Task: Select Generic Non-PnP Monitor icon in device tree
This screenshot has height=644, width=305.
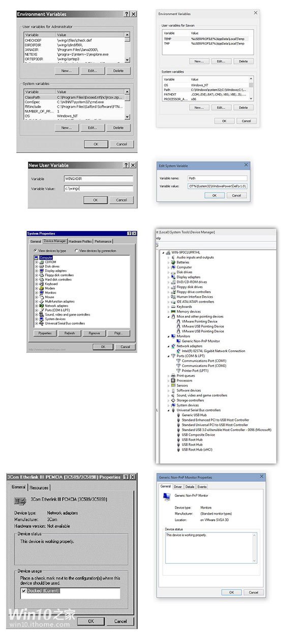Action: [x=178, y=341]
